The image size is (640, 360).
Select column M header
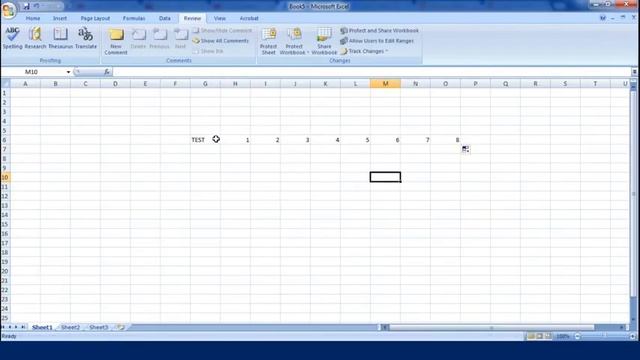click(x=385, y=84)
